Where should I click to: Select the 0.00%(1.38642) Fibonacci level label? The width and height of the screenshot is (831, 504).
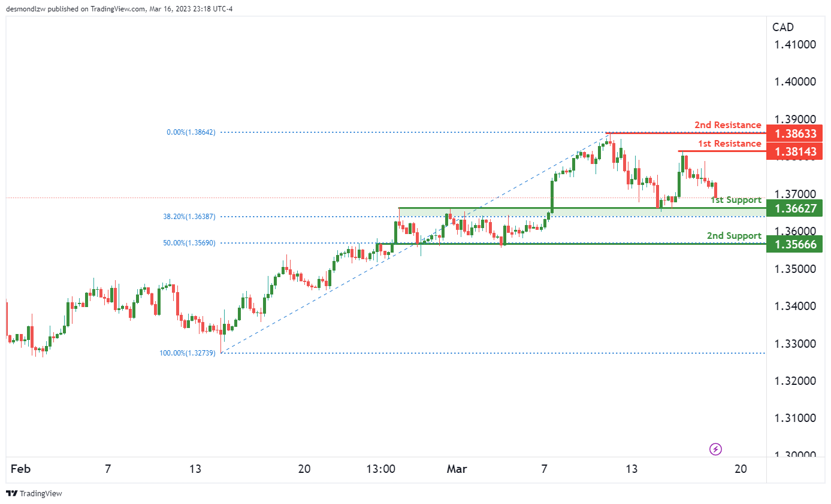tap(191, 132)
